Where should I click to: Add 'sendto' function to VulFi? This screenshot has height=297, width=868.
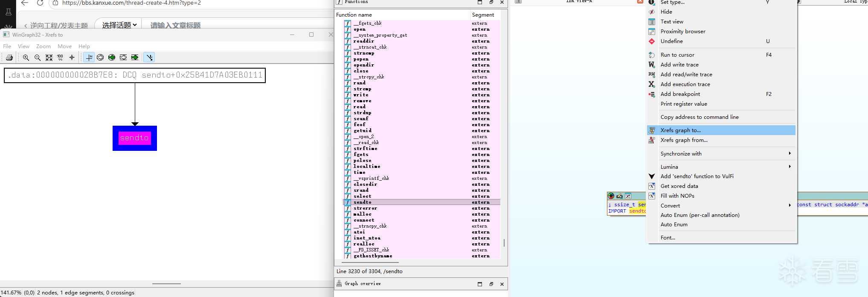(722, 176)
